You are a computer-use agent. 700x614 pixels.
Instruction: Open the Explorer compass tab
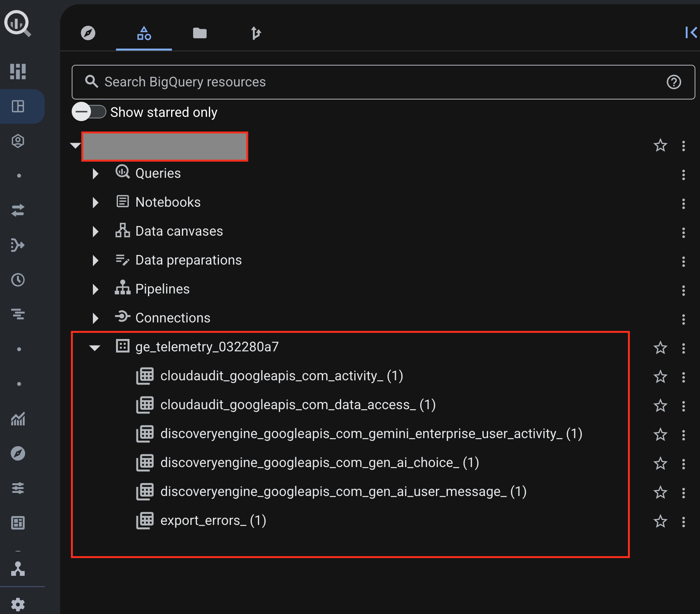(x=88, y=33)
